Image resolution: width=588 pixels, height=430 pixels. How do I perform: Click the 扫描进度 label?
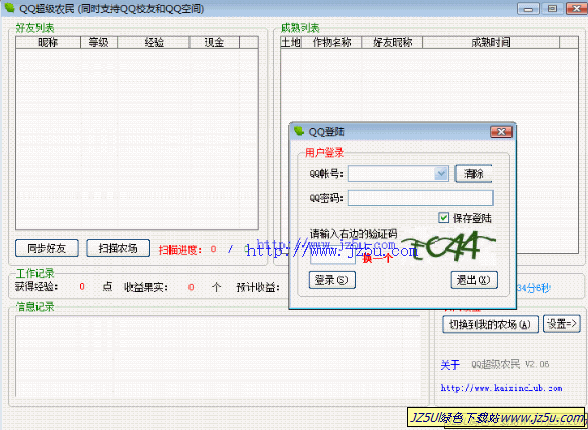coord(180,249)
